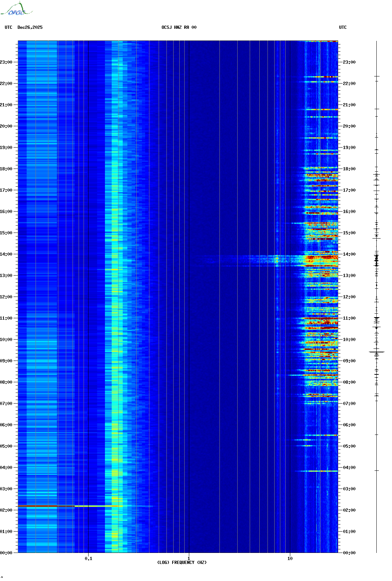
Task: Click the right-axis 22:00 time label
Action: tap(349, 84)
